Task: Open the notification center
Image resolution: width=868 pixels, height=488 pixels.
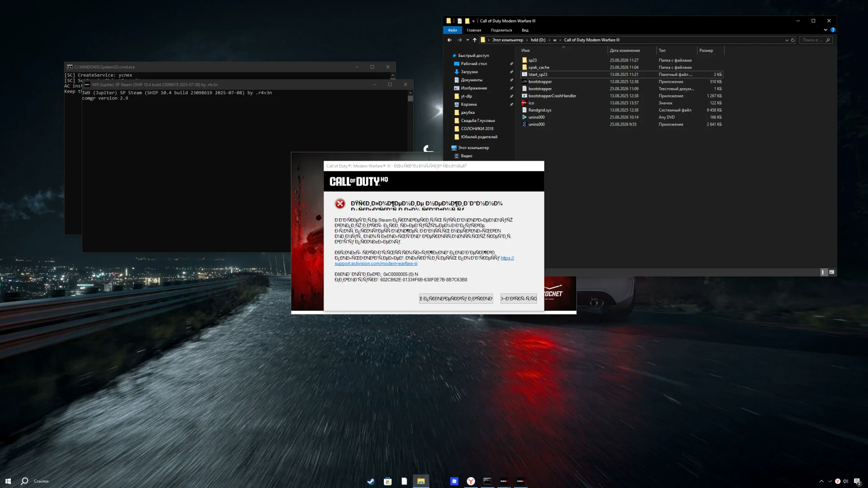Action: pos(857,481)
